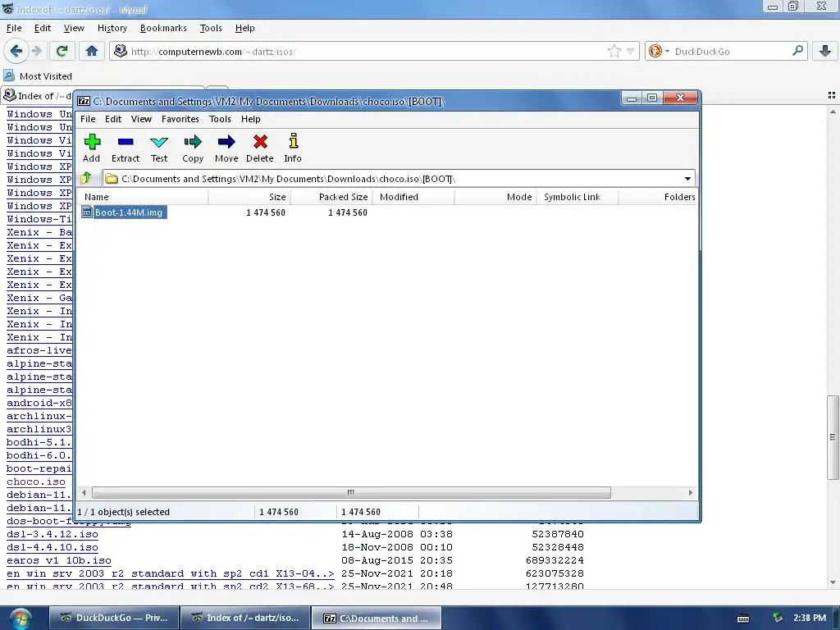Viewport: 840px width, 630px height.
Task: Open 7-Zip View menu
Action: click(x=141, y=119)
